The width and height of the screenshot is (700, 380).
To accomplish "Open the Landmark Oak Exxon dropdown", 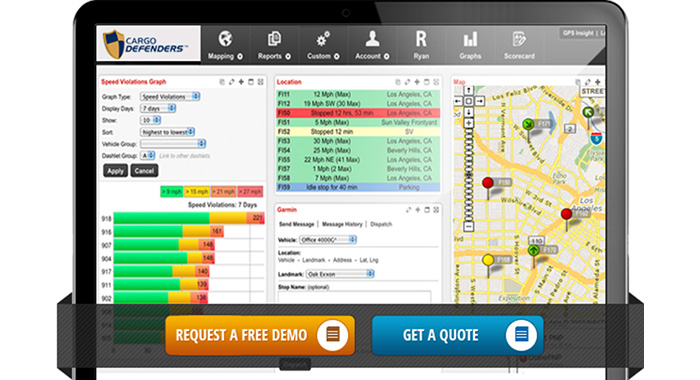I will [x=340, y=274].
